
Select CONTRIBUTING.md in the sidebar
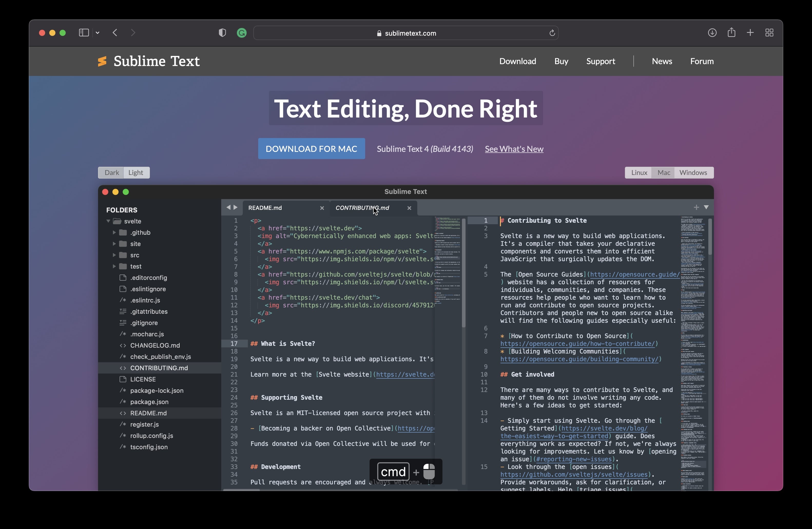click(x=160, y=368)
